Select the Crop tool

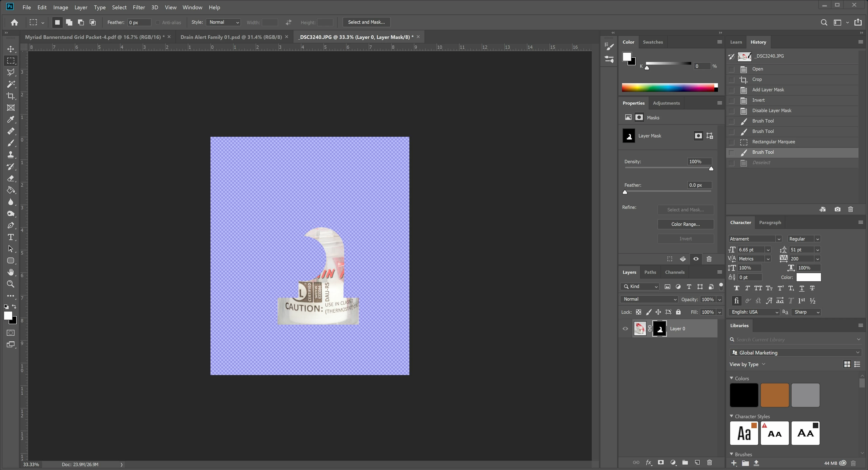(x=11, y=96)
